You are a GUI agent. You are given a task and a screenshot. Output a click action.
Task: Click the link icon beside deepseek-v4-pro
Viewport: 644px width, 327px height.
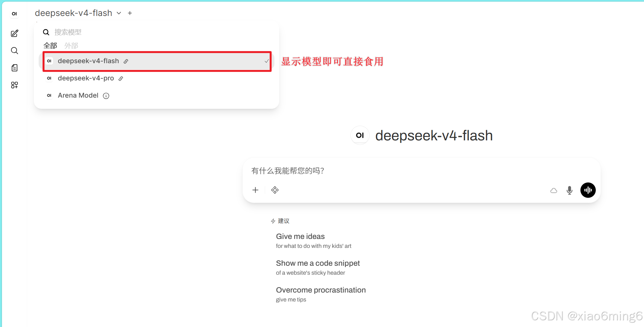(121, 78)
